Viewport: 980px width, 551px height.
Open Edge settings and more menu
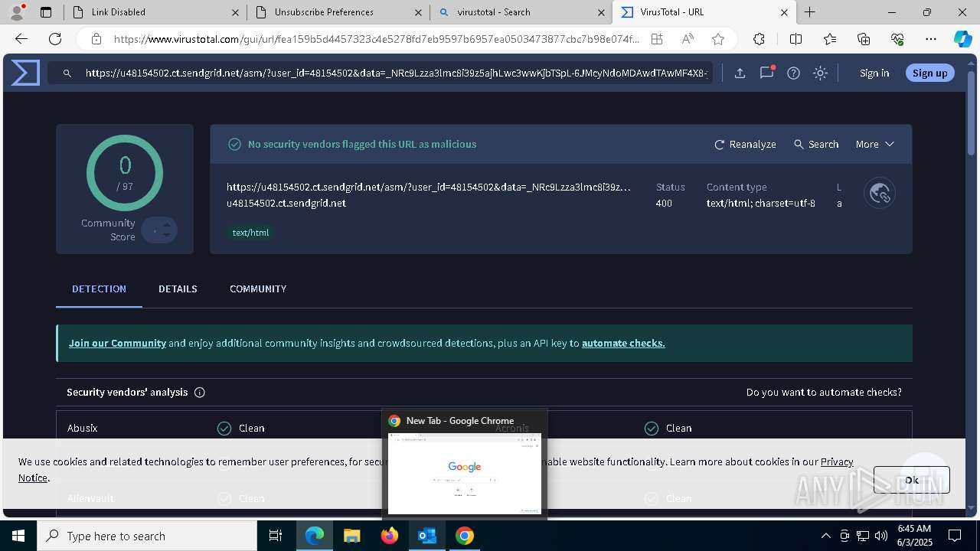point(931,39)
